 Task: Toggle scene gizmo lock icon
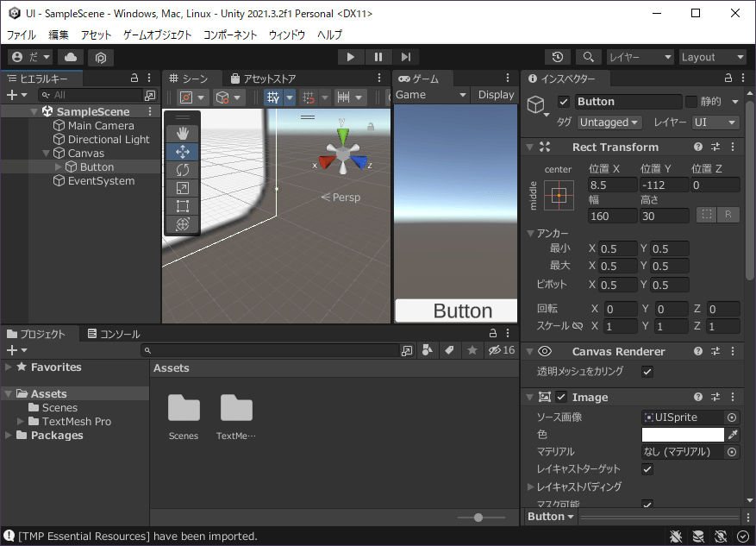pos(371,127)
